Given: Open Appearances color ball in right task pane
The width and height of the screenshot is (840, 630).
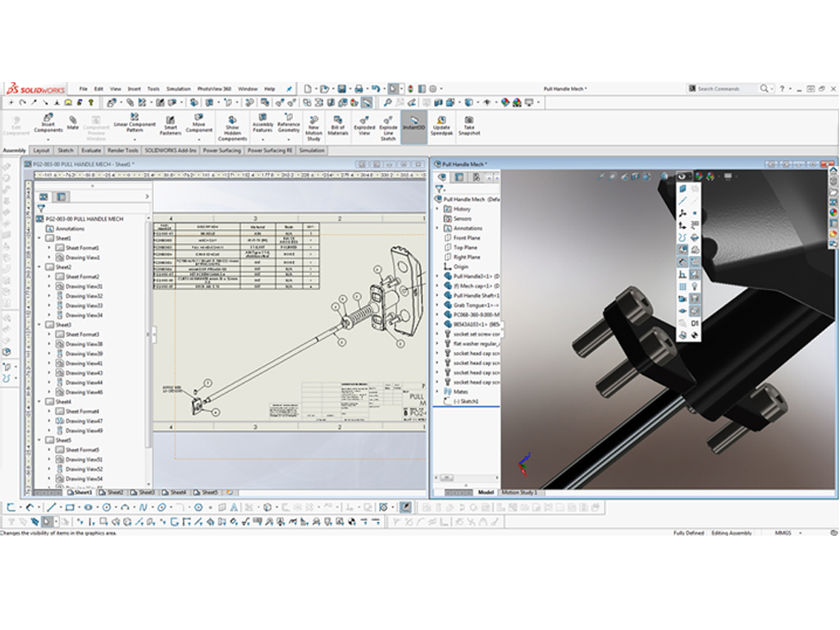Looking at the screenshot, I should 833,212.
